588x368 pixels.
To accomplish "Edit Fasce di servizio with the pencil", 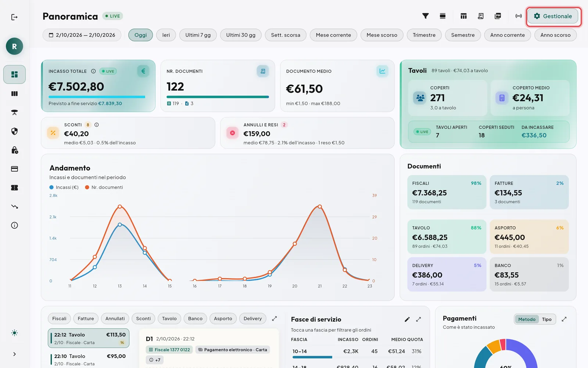I will [407, 319].
